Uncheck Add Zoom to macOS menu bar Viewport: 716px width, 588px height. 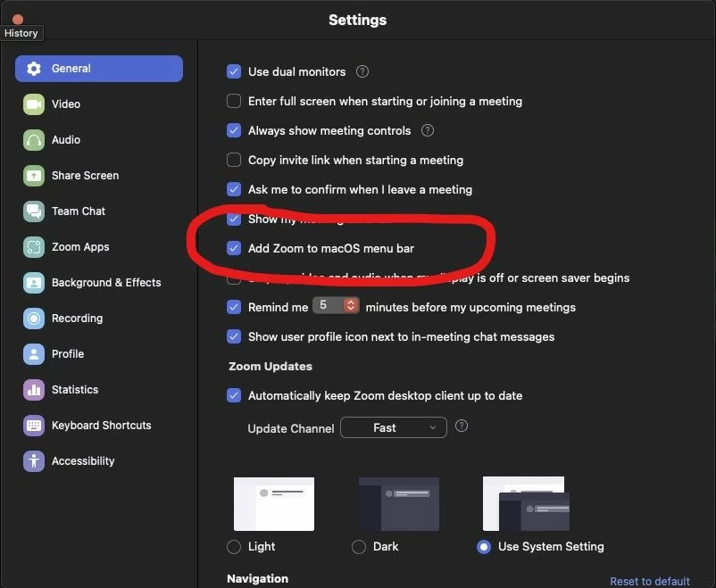pyautogui.click(x=234, y=248)
